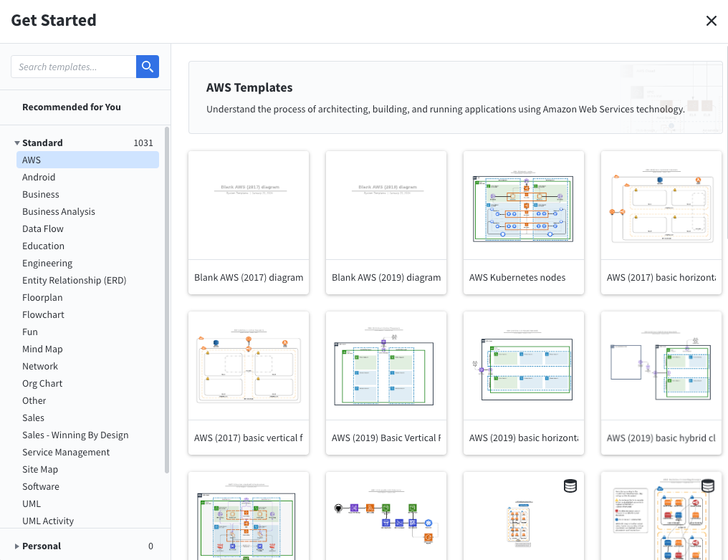Viewport: 728px width, 560px height.
Task: Collapse the Standard category triangle
Action: click(16, 143)
